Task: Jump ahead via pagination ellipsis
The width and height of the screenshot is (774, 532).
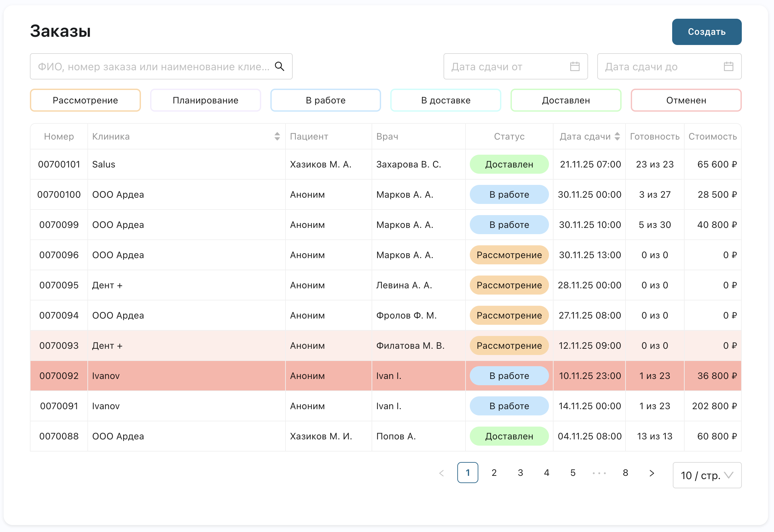Action: coord(599,473)
